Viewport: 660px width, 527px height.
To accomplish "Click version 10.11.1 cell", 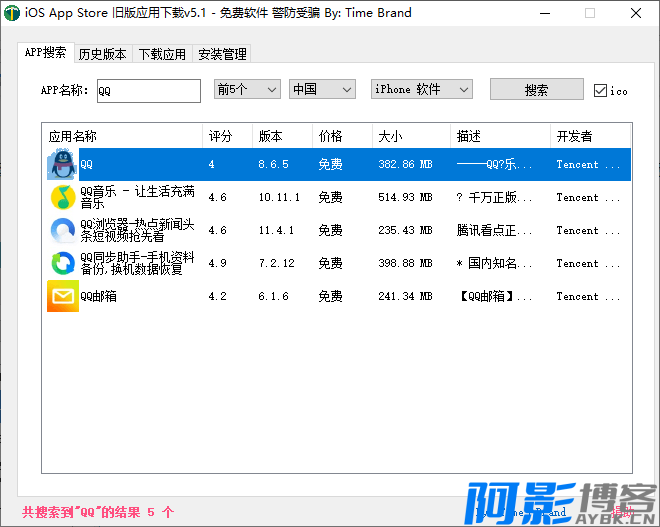I will click(x=279, y=197).
